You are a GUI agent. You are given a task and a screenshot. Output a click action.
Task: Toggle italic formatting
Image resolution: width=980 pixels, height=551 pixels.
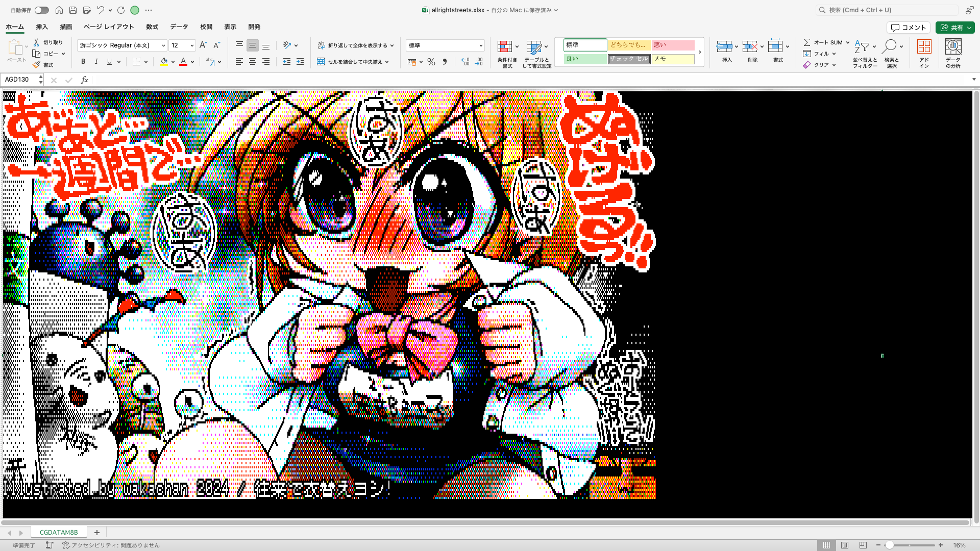[96, 62]
